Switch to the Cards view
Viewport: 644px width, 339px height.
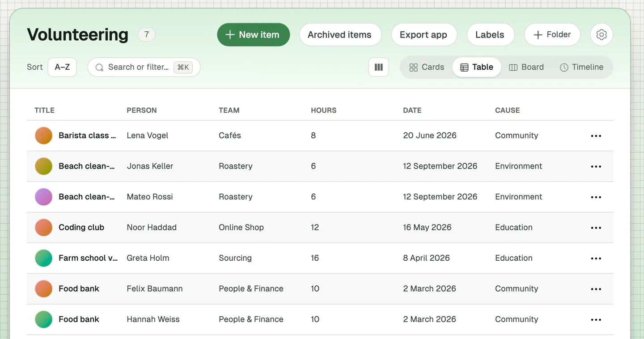[x=427, y=67]
